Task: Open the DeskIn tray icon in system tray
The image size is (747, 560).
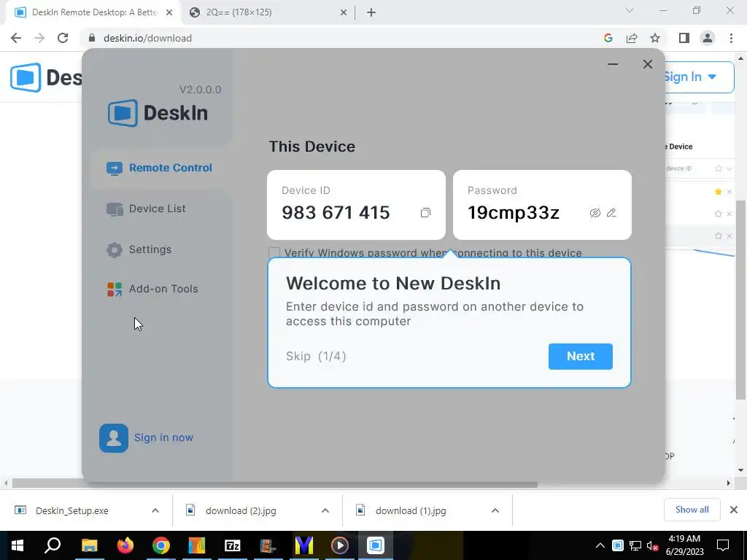Action: point(617,545)
